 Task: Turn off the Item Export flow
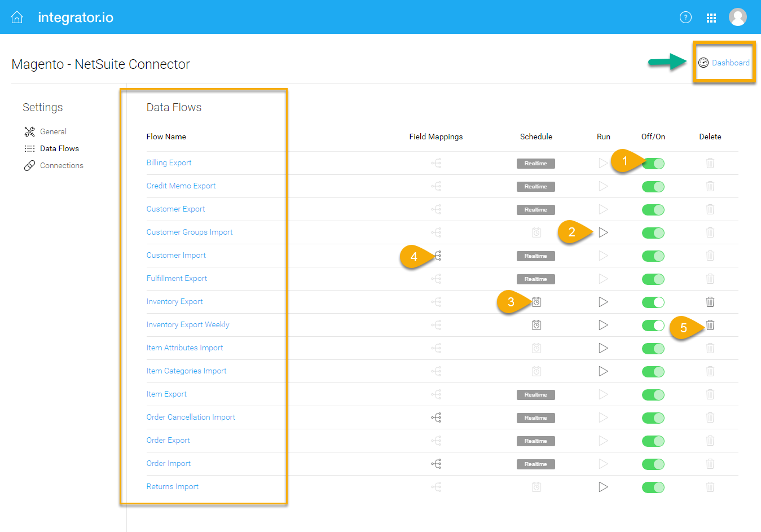point(653,395)
